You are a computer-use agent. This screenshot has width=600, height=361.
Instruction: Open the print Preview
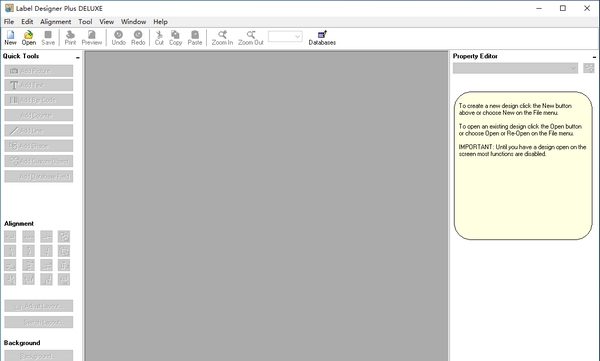(92, 38)
